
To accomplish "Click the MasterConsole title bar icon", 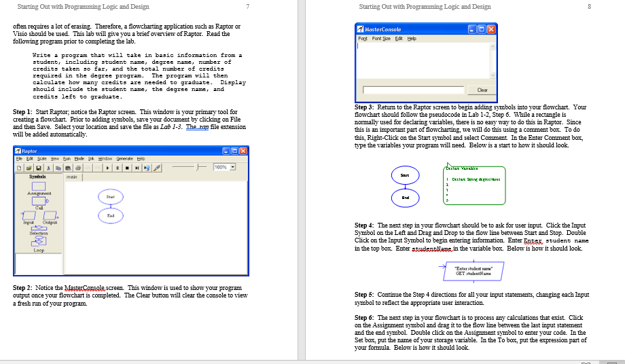I will click(360, 29).
